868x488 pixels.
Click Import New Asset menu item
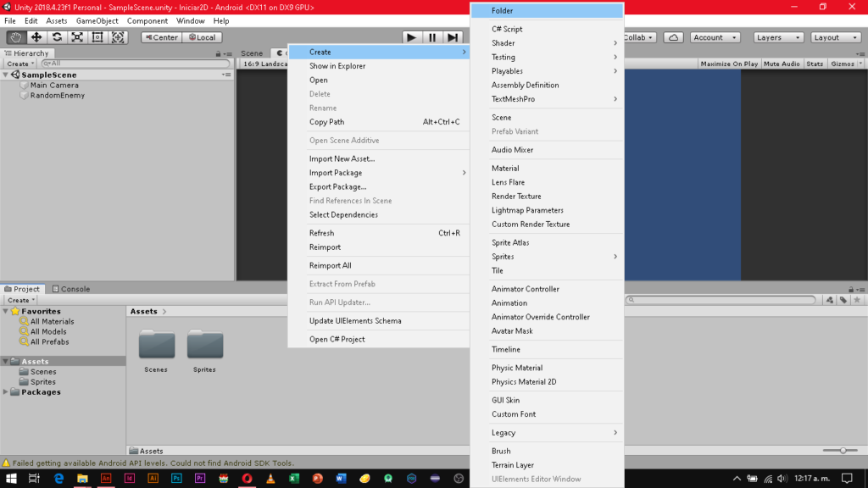(x=379, y=158)
